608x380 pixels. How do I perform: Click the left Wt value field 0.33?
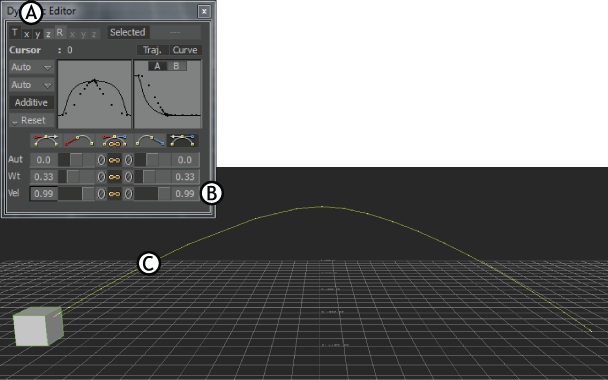click(43, 177)
